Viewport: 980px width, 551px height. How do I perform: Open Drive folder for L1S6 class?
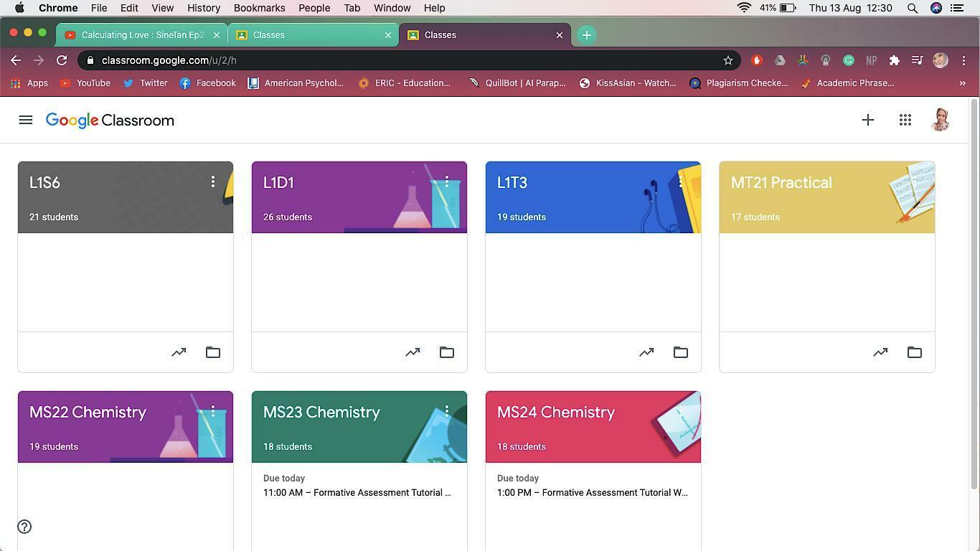click(213, 352)
